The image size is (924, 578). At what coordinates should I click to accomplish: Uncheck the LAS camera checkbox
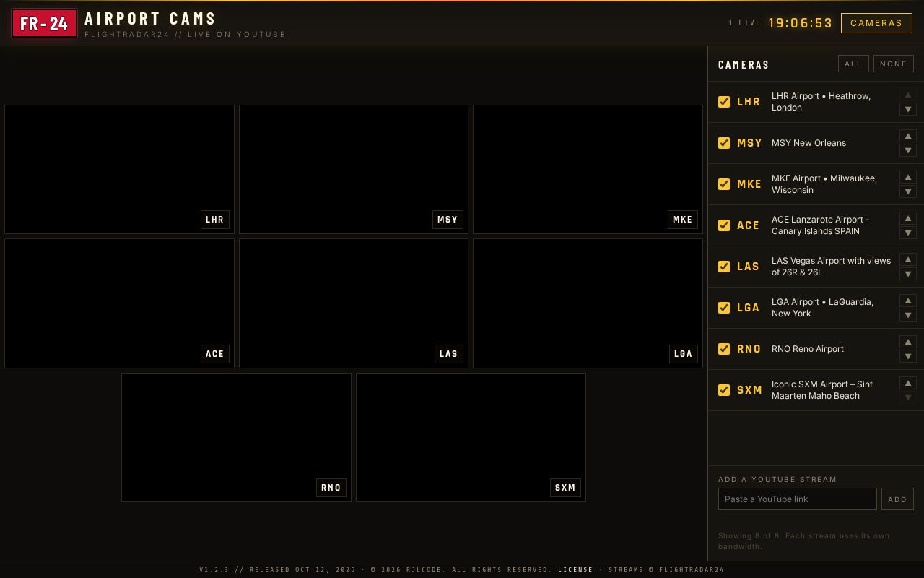click(724, 267)
